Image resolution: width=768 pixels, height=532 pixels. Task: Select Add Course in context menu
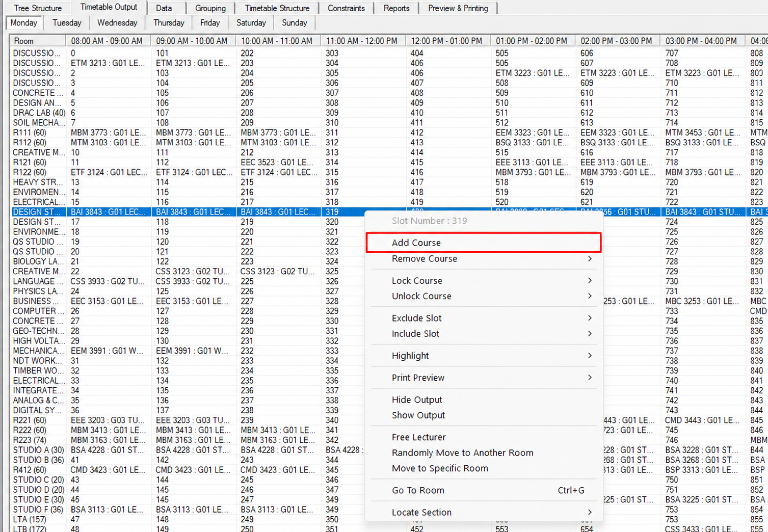[x=483, y=243]
